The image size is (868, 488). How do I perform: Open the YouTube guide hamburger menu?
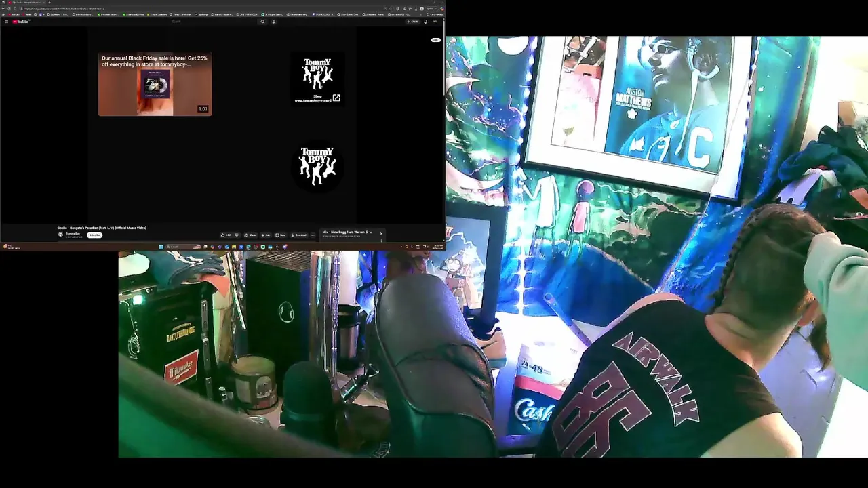[x=7, y=22]
